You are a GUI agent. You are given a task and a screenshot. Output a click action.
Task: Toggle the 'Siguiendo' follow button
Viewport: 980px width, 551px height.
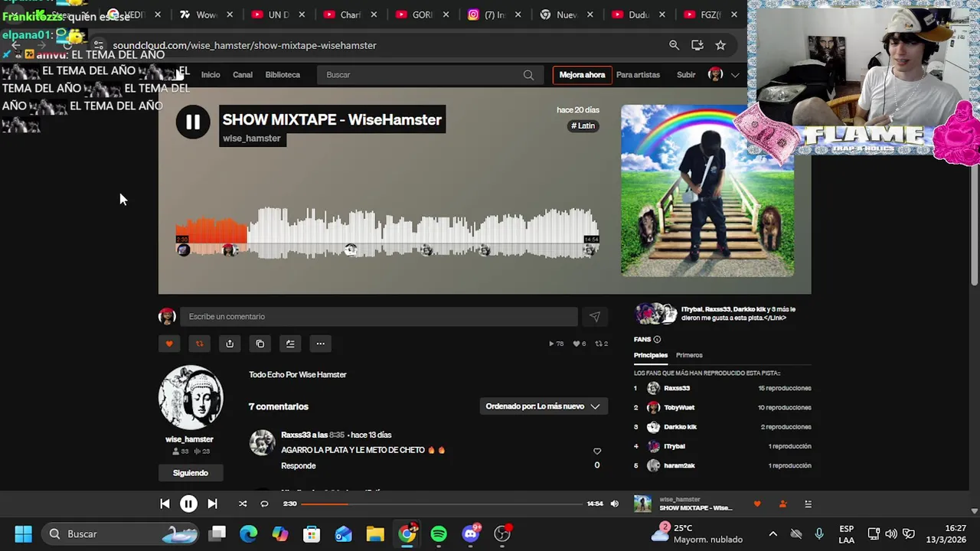(191, 473)
